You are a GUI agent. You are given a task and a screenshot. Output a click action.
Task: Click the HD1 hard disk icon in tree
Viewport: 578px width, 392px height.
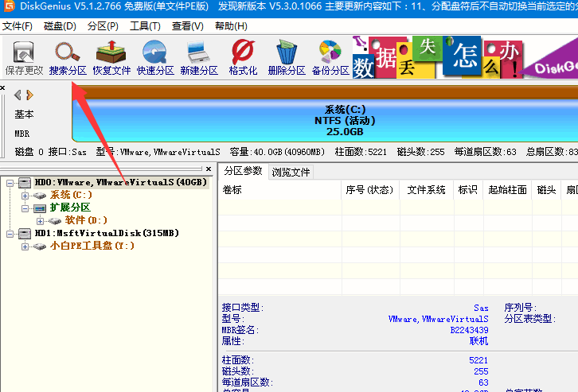25,233
